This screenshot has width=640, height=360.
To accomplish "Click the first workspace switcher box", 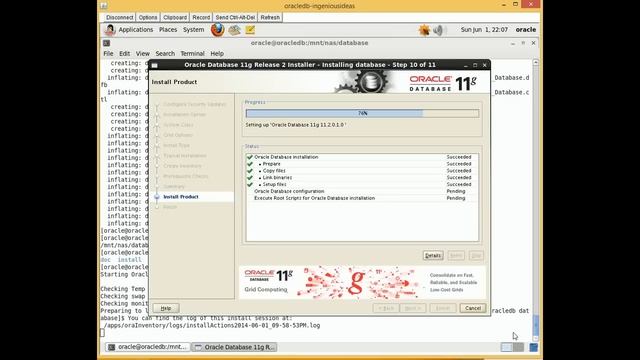I will pos(507,347).
